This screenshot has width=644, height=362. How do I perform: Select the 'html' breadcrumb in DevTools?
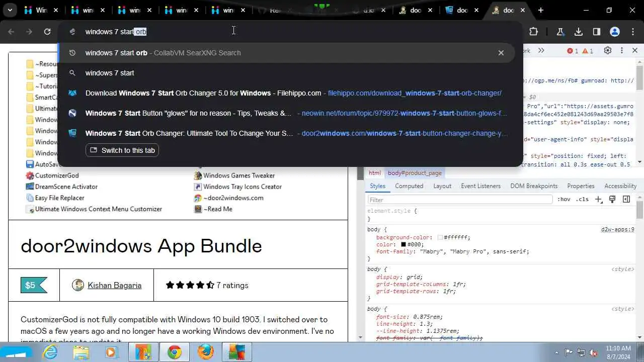(375, 173)
